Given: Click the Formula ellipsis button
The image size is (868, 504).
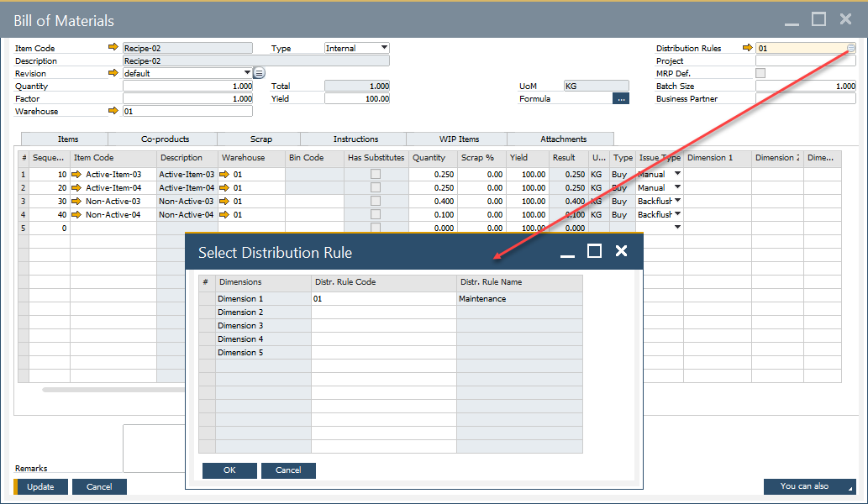Looking at the screenshot, I should [621, 98].
